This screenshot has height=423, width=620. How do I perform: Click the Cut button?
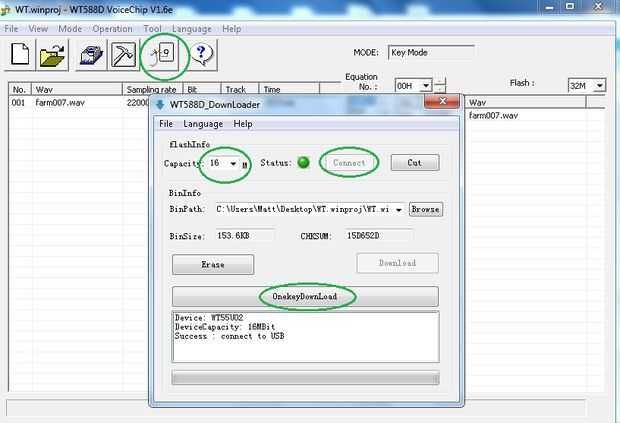(x=415, y=162)
